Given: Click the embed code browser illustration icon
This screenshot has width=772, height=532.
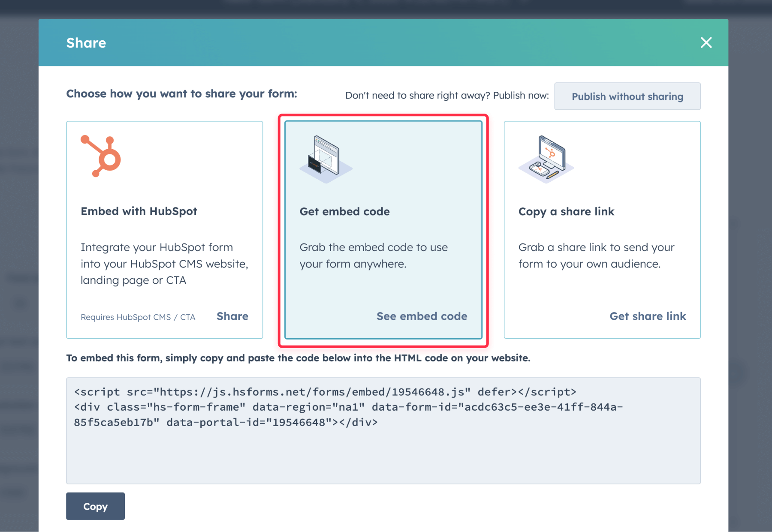Looking at the screenshot, I should click(x=326, y=159).
